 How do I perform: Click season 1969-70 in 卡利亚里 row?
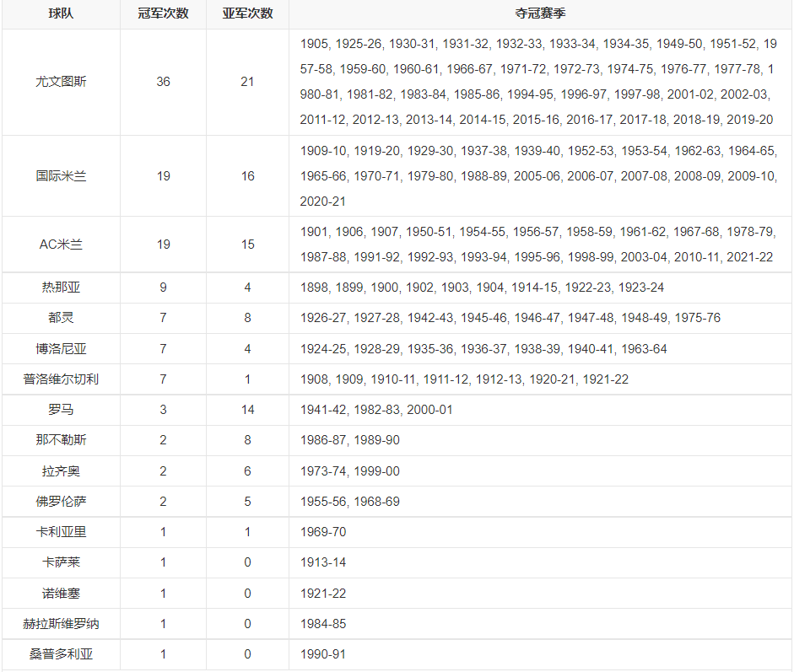click(x=323, y=532)
